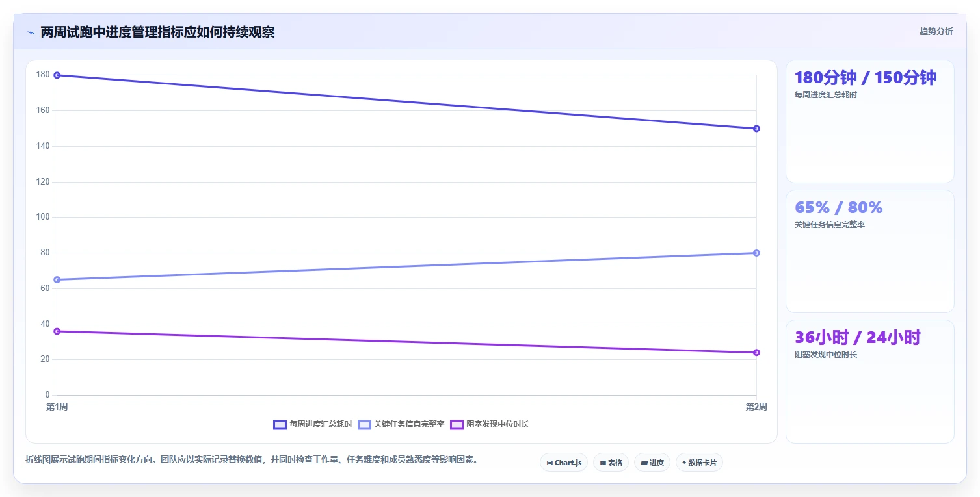Click the chart title 两周试跑中进度管理指标应如何持续观察
This screenshot has width=980, height=497.
pyautogui.click(x=157, y=32)
